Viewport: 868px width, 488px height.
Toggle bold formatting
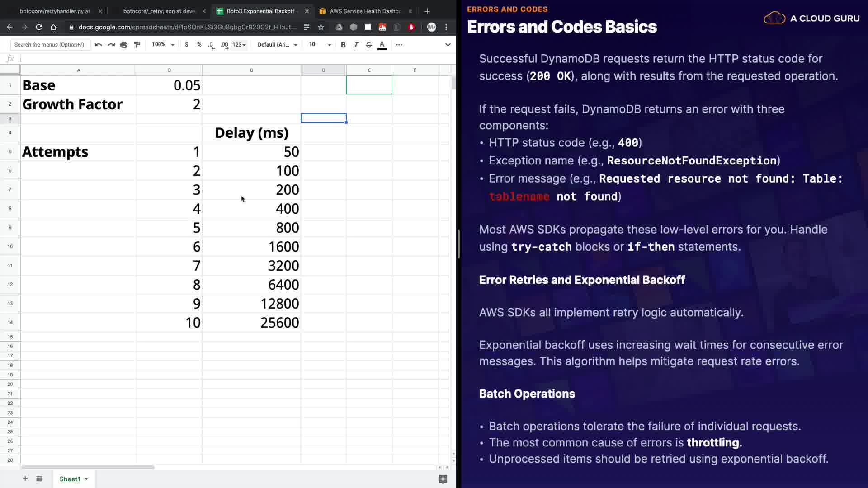[x=343, y=45]
